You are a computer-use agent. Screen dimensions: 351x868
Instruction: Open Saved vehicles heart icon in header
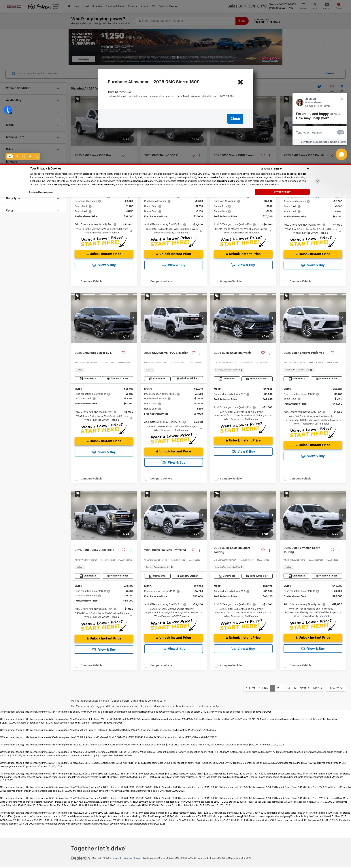339,4
